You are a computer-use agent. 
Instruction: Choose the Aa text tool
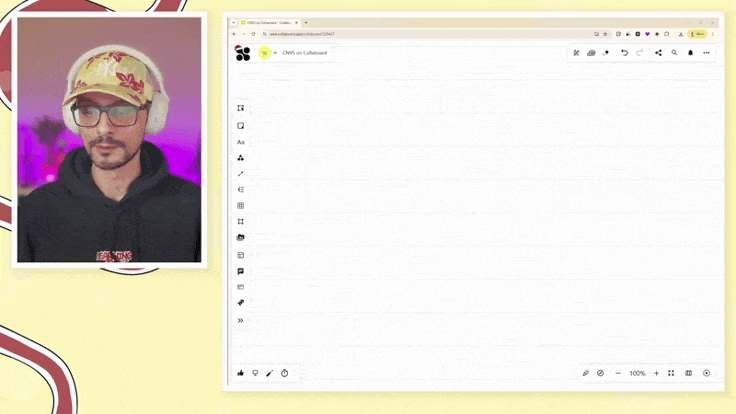click(240, 142)
